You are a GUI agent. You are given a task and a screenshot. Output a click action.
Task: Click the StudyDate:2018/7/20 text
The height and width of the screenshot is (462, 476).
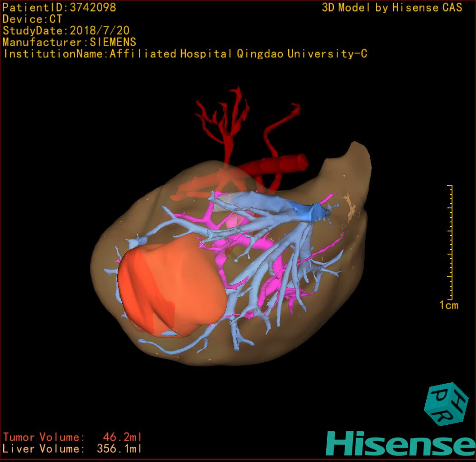[66, 31]
